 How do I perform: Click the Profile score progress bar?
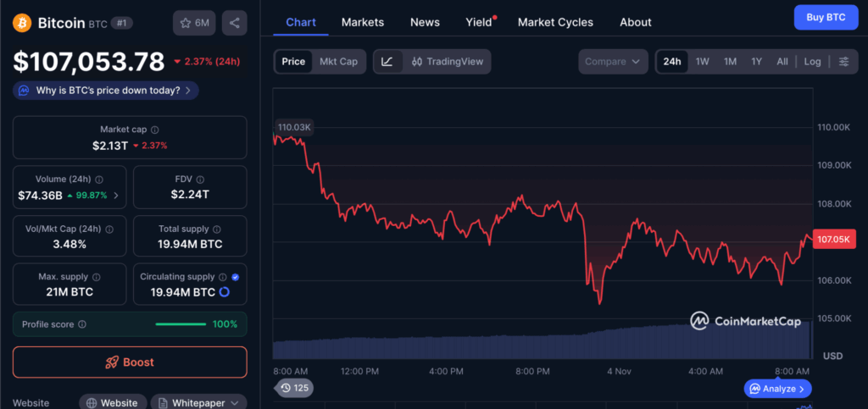181,324
